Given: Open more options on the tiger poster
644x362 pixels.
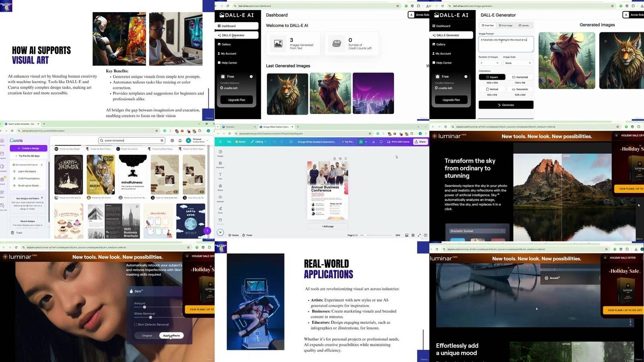Looking at the screenshot, I should pyautogui.click(x=111, y=159).
